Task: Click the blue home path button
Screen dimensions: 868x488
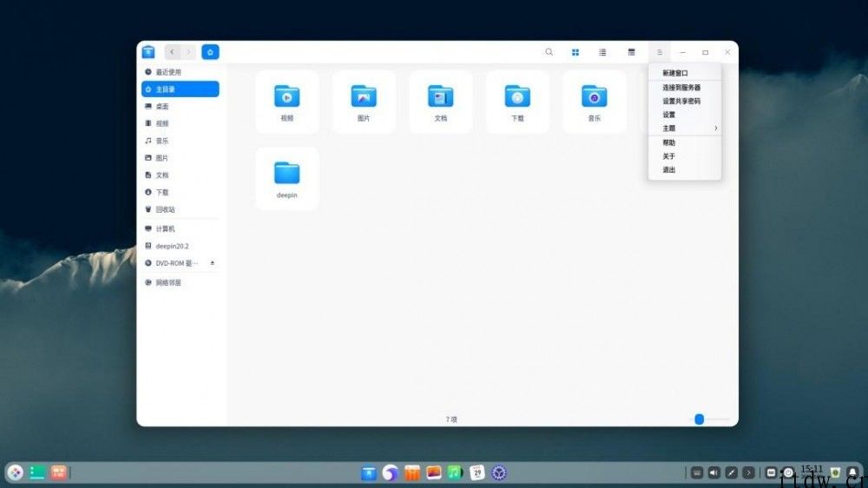Action: 210,52
